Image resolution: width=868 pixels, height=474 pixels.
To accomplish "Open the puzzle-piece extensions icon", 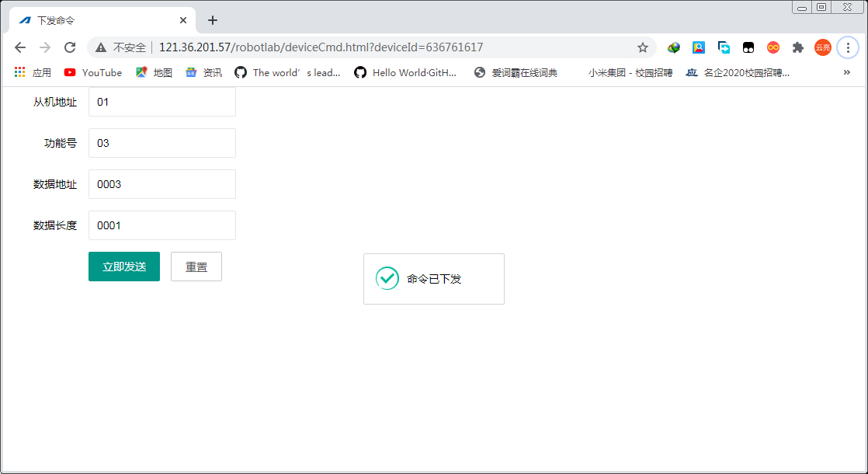I will 798,47.
